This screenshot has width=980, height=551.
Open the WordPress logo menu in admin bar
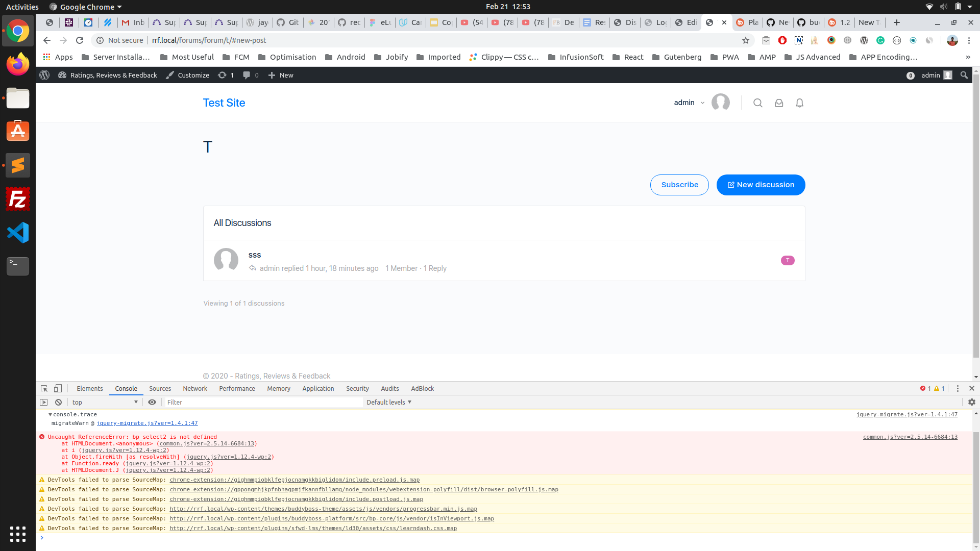(44, 75)
